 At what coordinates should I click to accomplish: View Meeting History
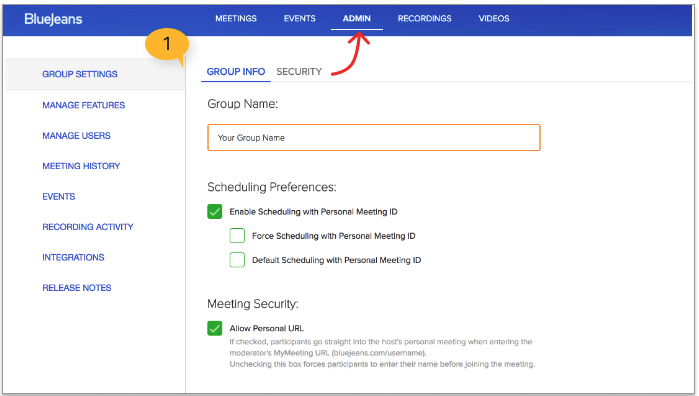[81, 166]
